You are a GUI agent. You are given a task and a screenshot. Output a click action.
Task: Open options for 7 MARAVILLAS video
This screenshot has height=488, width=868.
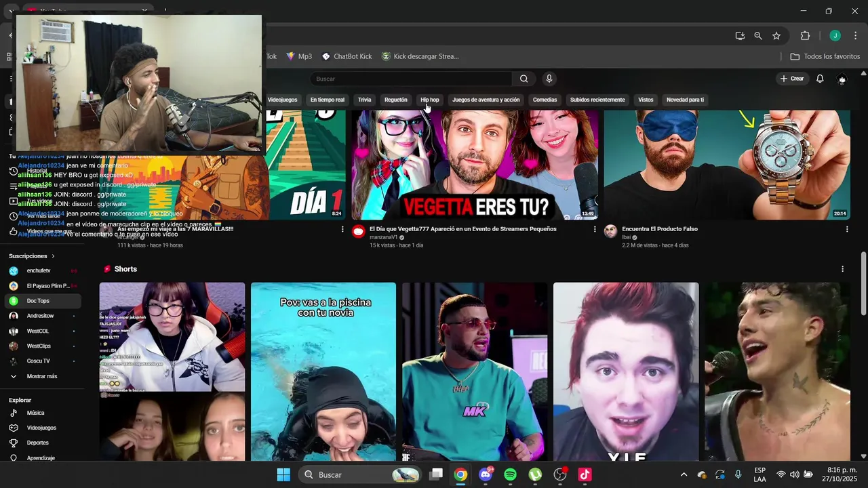click(x=342, y=229)
